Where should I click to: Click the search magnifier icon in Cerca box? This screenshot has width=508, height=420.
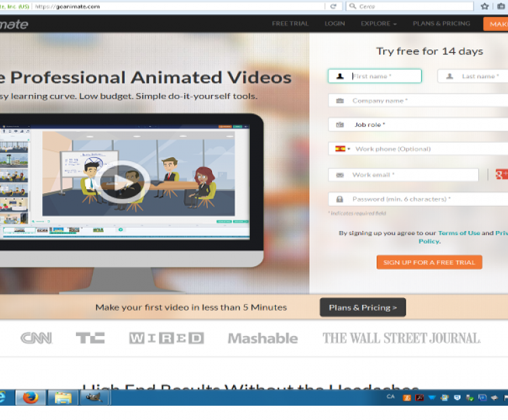(352, 6)
